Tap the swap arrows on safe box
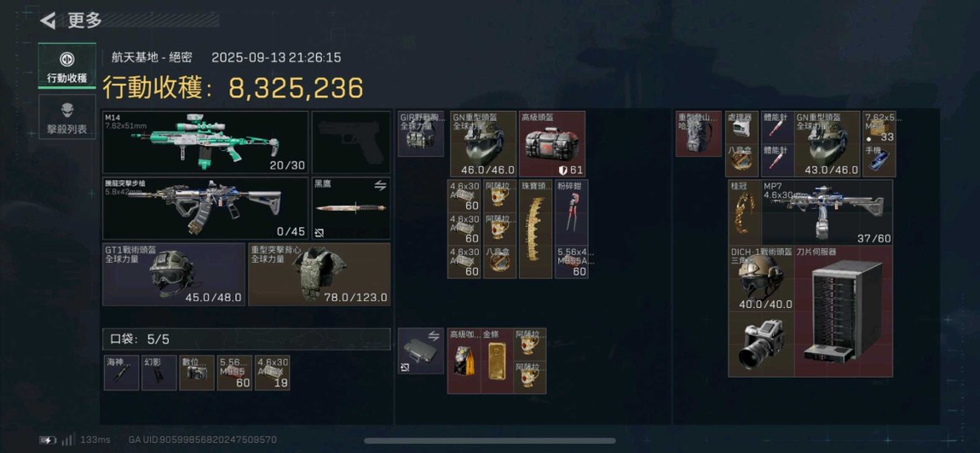Screen dimensions: 980x453 pyautogui.click(x=434, y=336)
